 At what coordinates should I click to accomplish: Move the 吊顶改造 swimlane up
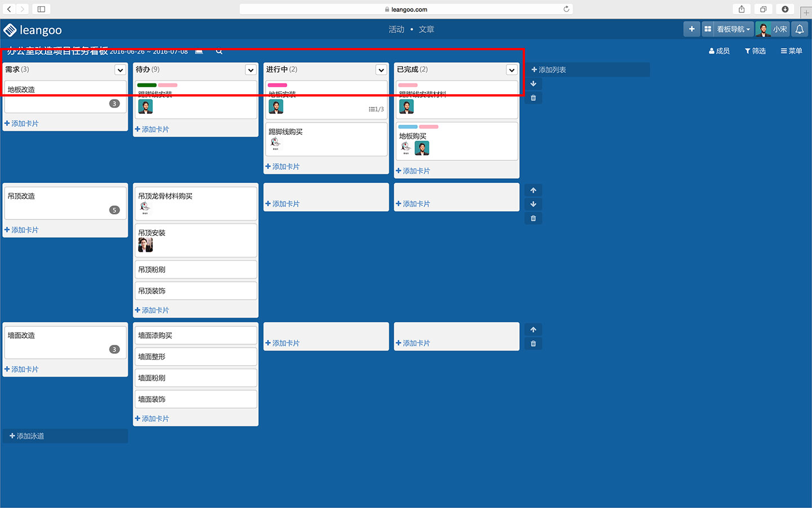coord(533,190)
